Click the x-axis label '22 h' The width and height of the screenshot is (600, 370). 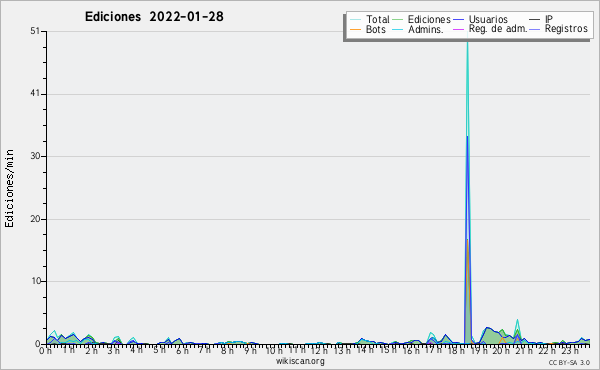pos(546,351)
